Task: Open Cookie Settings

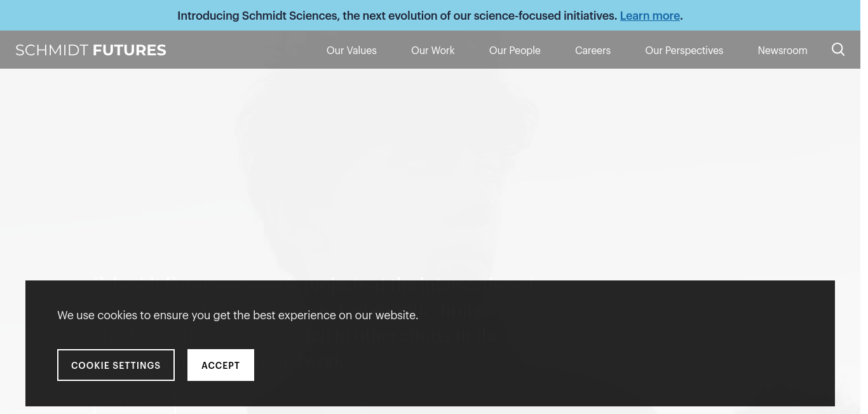Action: point(116,365)
